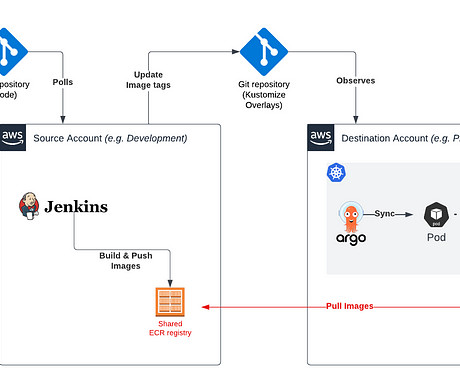
Task: Click the Jenkins butler logo icon
Action: pyautogui.click(x=29, y=206)
